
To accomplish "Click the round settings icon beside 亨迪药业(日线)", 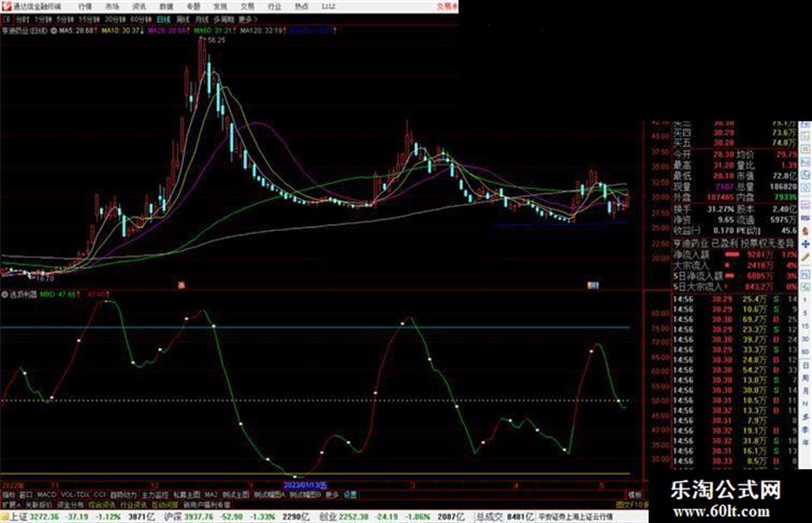I will [x=53, y=31].
